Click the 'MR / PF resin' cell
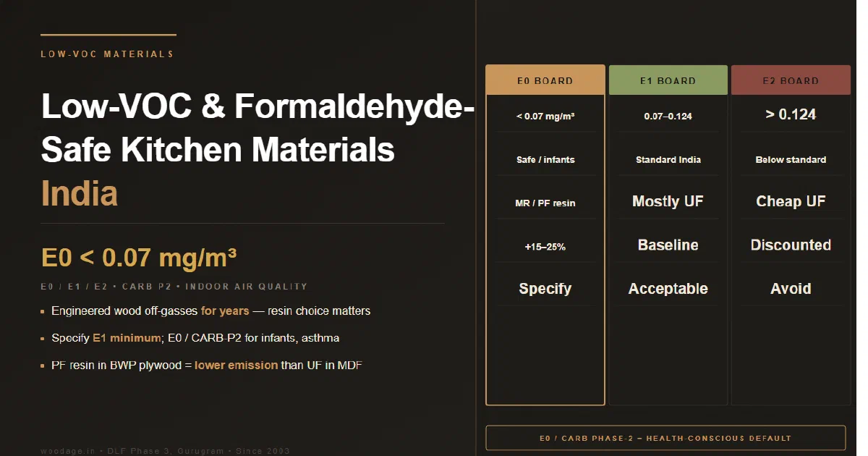This screenshot has height=456, width=868. [545, 203]
